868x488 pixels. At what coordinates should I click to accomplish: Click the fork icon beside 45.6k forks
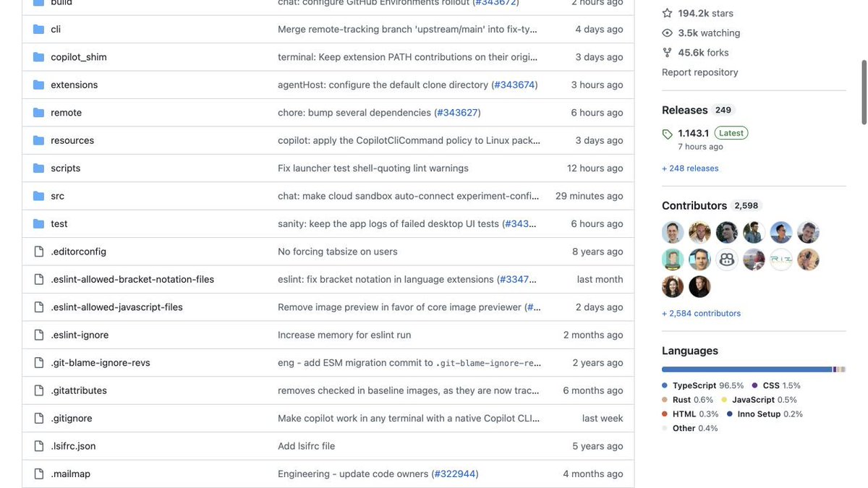667,53
